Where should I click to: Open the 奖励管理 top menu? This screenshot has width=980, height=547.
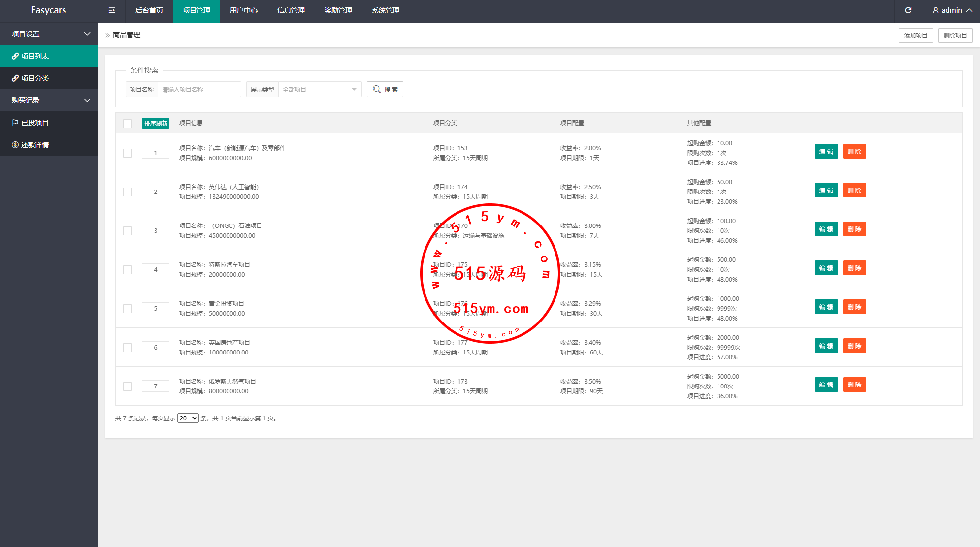click(338, 10)
